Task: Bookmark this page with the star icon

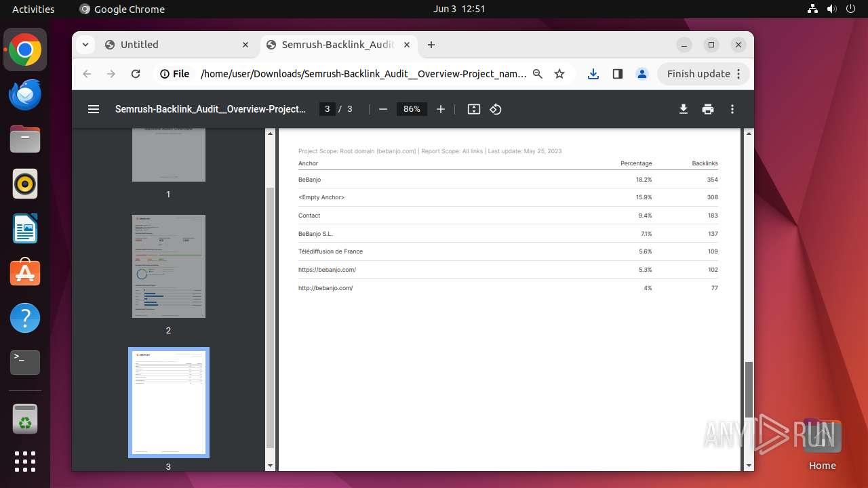Action: point(559,74)
